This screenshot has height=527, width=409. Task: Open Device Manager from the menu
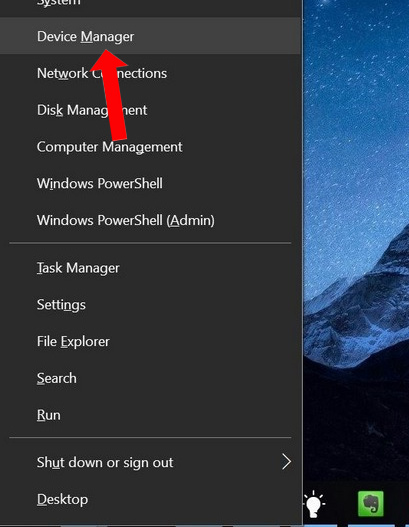tap(150, 36)
